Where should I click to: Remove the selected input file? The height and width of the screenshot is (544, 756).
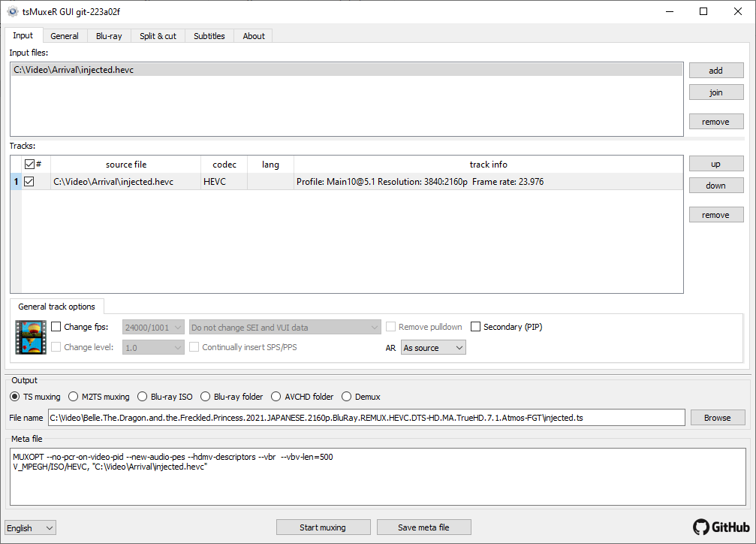tap(716, 122)
